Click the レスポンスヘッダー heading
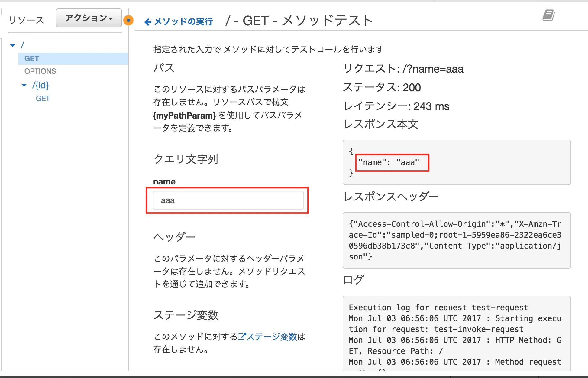The height and width of the screenshot is (378, 588). [x=391, y=197]
